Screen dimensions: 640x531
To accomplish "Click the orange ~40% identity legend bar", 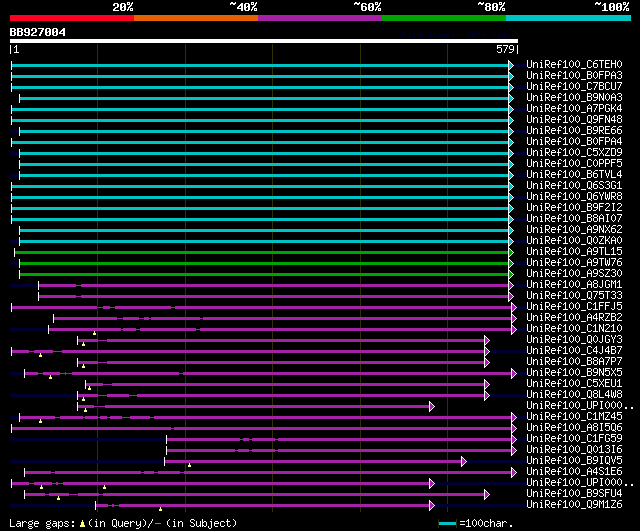I will click(x=196, y=18).
